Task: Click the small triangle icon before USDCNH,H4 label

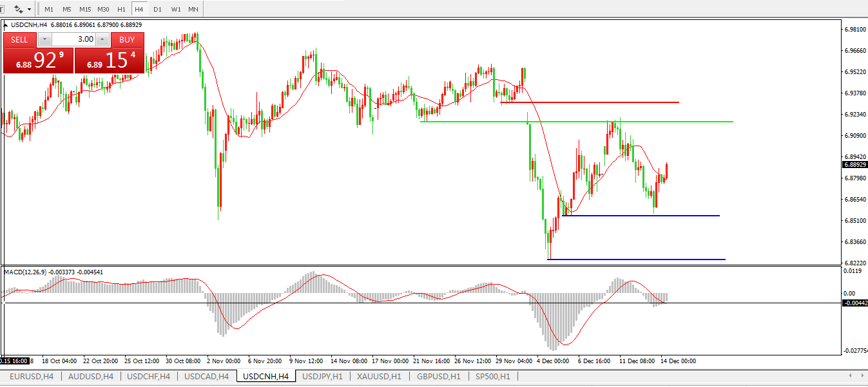Action: [6, 25]
